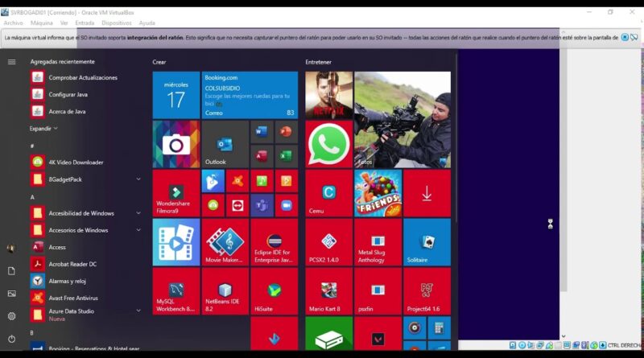Click the Start menu hamburger button
Image resolution: width=644 pixels, height=358 pixels.
click(11, 62)
